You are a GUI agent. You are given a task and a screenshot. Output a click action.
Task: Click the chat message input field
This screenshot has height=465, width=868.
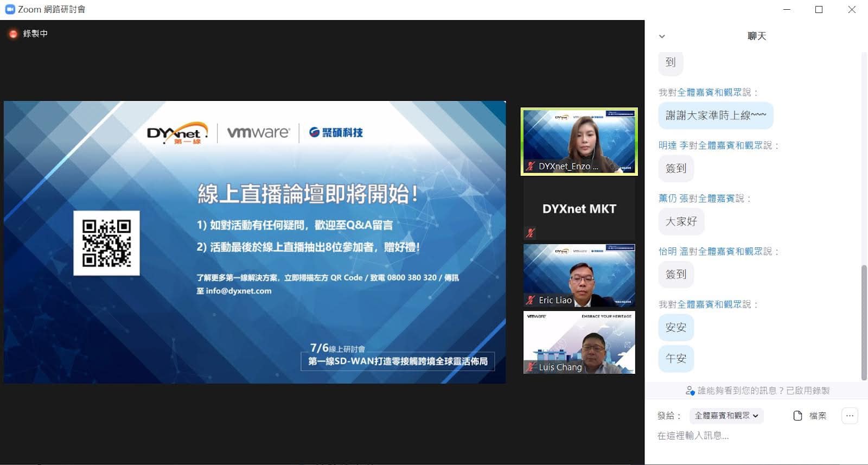point(756,436)
